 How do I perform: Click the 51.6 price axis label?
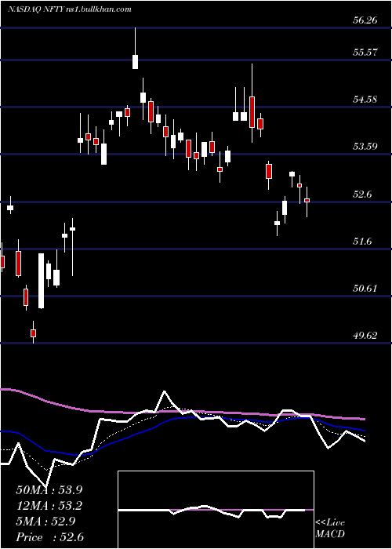tap(362, 242)
